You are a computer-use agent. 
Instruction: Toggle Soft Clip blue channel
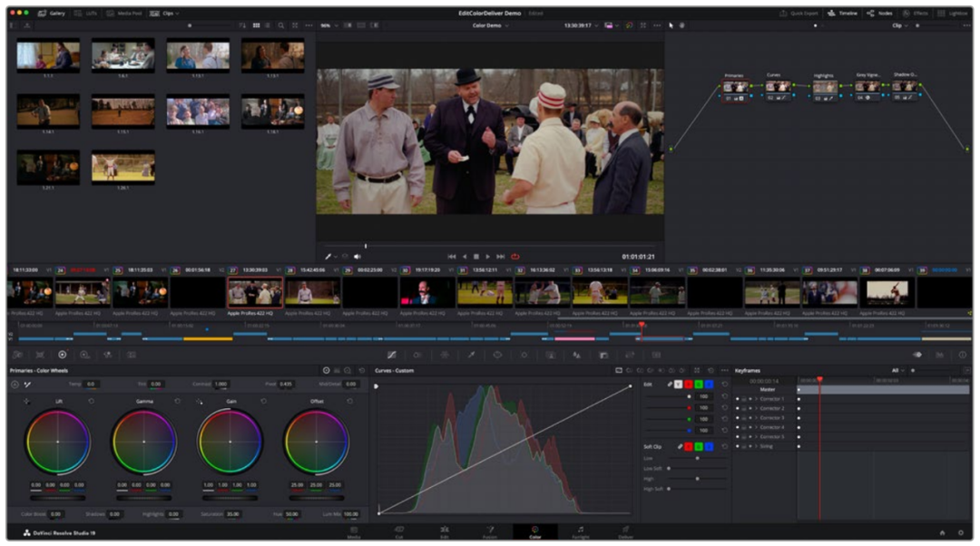tap(709, 446)
